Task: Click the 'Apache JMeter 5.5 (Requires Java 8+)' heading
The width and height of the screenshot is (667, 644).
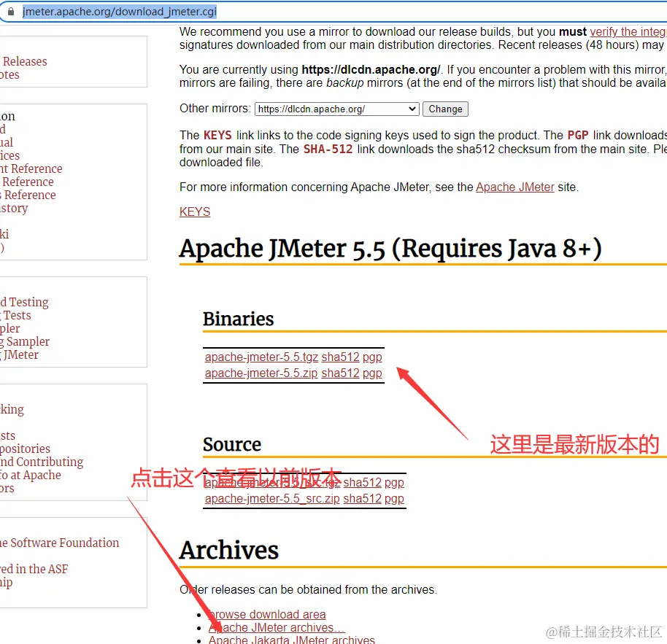Action: tap(390, 249)
